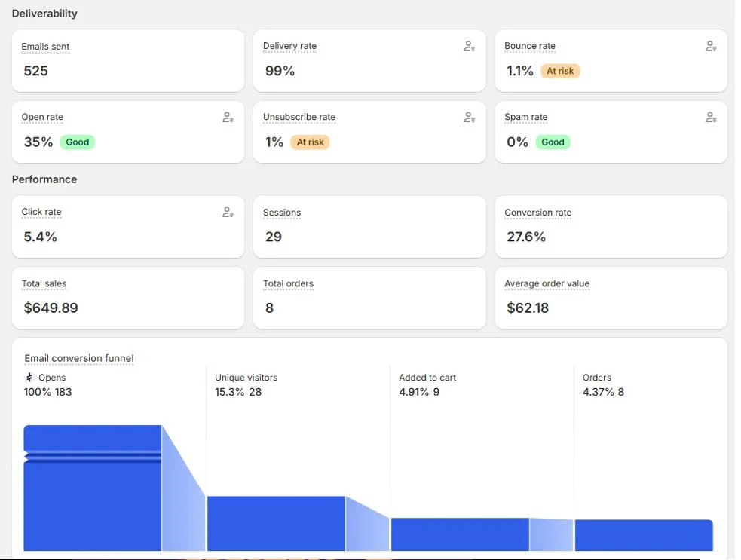Select the 0% spam rate value
This screenshot has height=560, width=741.
click(517, 142)
